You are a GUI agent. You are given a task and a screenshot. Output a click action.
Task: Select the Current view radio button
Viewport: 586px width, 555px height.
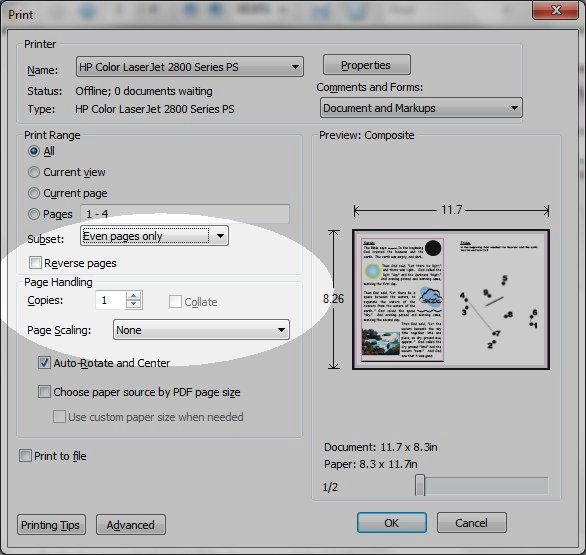click(34, 172)
